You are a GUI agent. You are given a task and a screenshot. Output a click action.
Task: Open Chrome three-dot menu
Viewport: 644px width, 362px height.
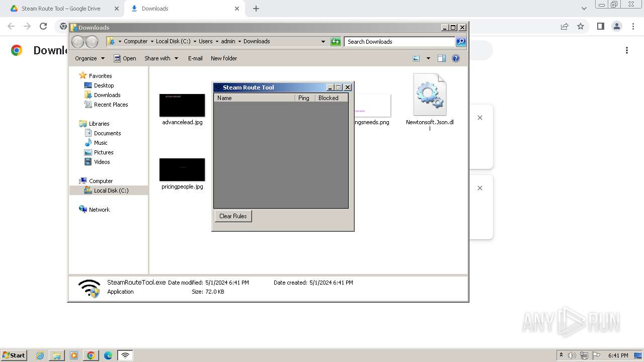coord(633,26)
